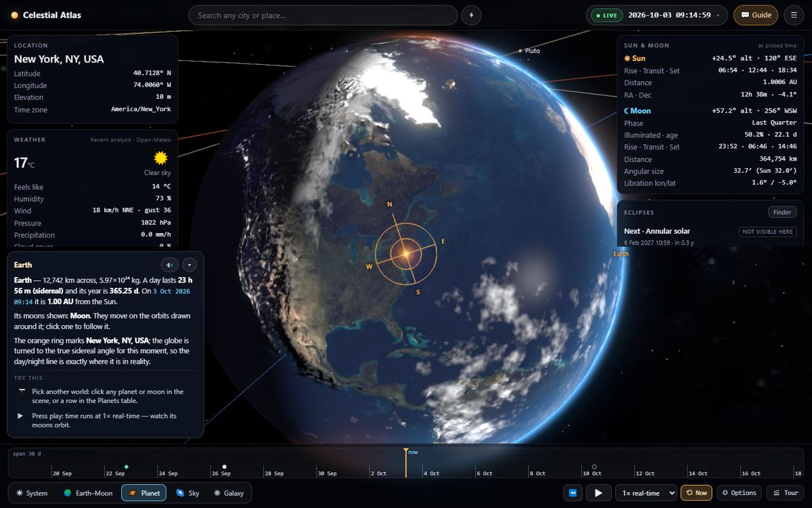Click the Now button

[696, 493]
